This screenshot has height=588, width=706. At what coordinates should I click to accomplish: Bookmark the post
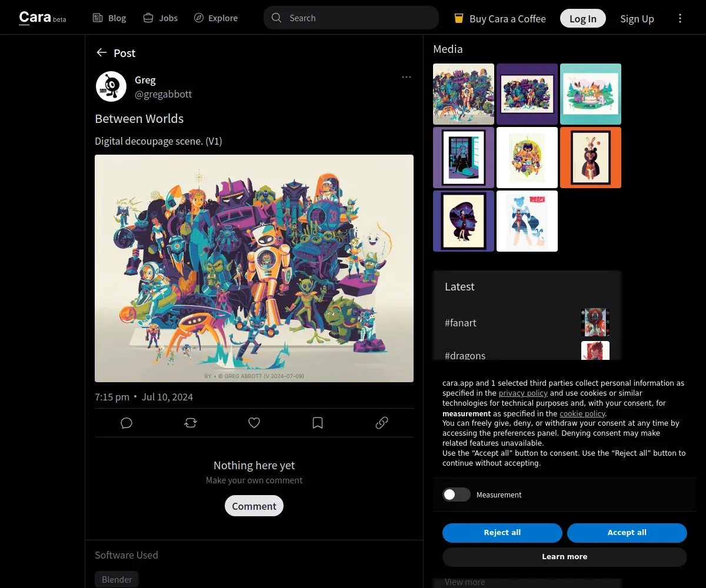(318, 423)
